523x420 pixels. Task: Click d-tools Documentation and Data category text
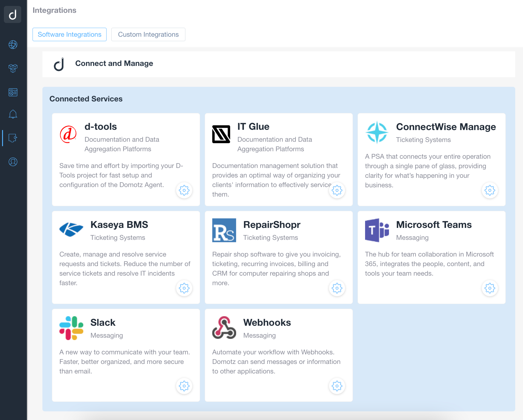(122, 144)
